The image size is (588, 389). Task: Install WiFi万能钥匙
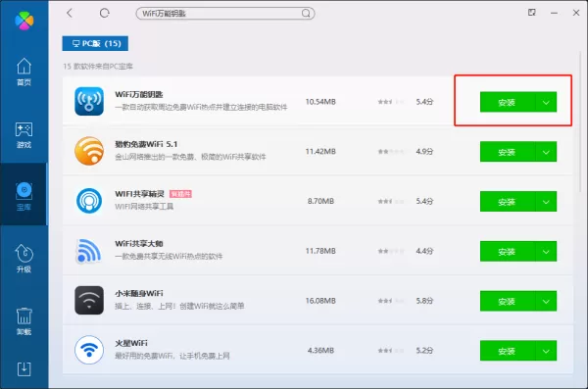click(x=508, y=102)
